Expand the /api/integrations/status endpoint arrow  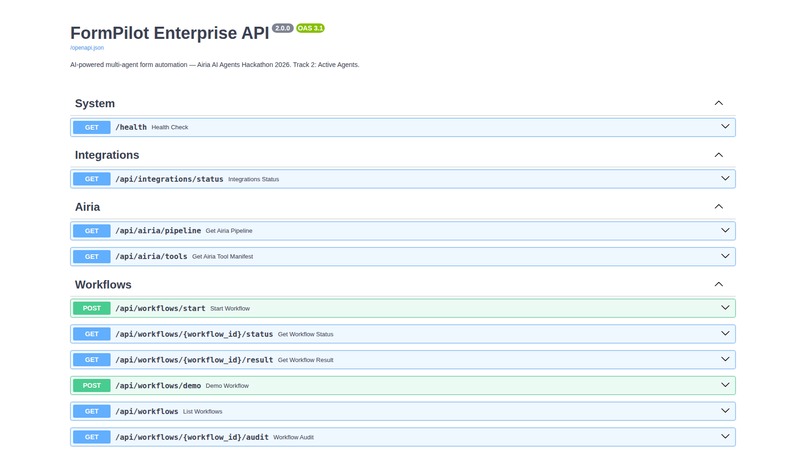(x=725, y=178)
